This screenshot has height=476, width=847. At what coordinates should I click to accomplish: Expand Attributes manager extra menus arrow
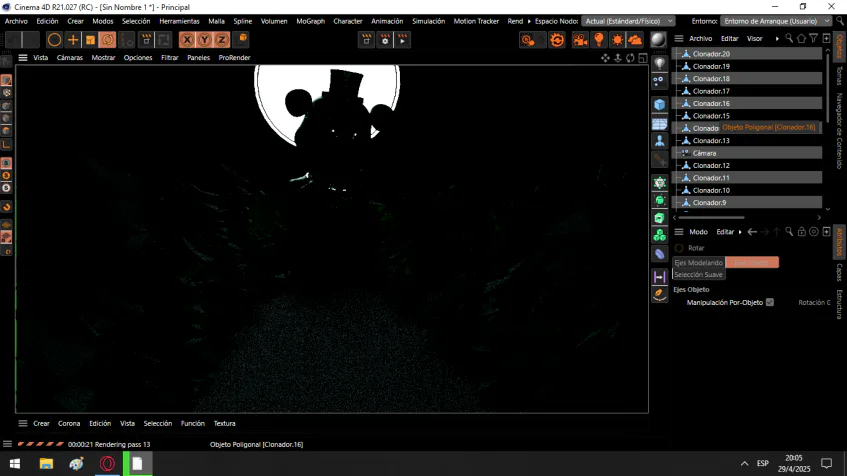740,232
